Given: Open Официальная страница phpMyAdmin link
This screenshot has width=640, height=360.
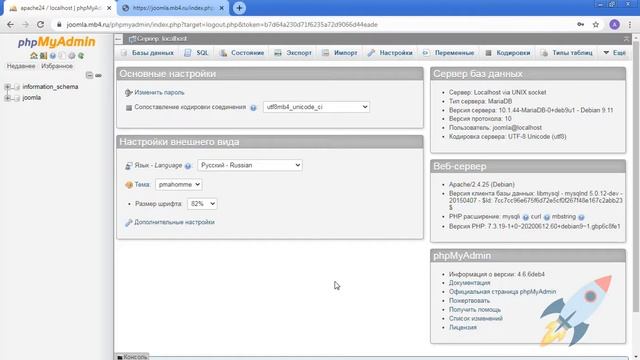Looking at the screenshot, I should (502, 292).
